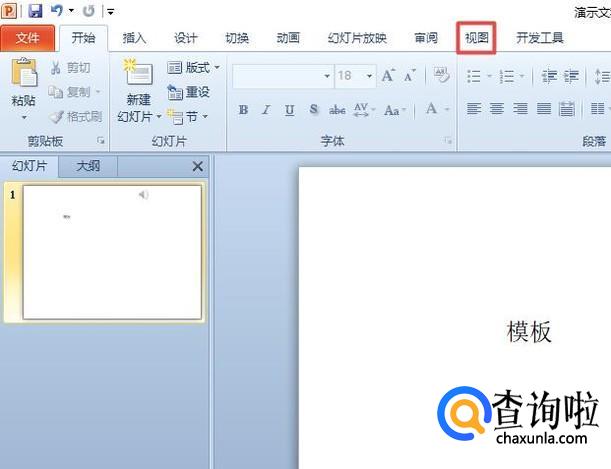Screen dimensions: 611x469
Task: Open Customize Quick Access Toolbar dropdown
Action: (111, 12)
